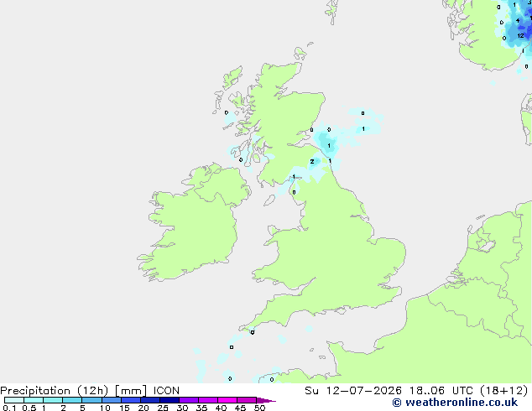
Task: Select the 25–30 mm navy legend swatch
Action: click(x=170, y=400)
